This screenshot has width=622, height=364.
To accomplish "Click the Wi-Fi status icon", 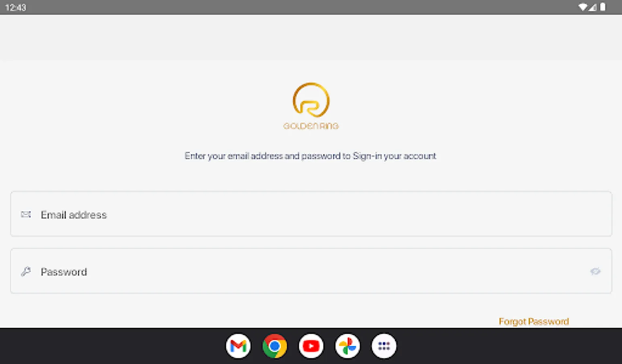I will pyautogui.click(x=583, y=7).
